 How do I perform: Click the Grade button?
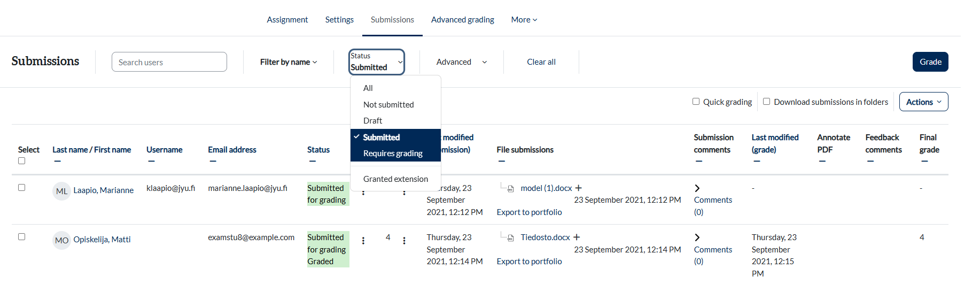(x=930, y=62)
